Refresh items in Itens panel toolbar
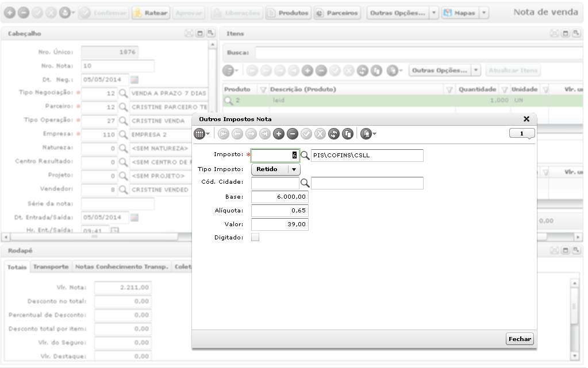The height and width of the screenshot is (368, 588). [363, 71]
